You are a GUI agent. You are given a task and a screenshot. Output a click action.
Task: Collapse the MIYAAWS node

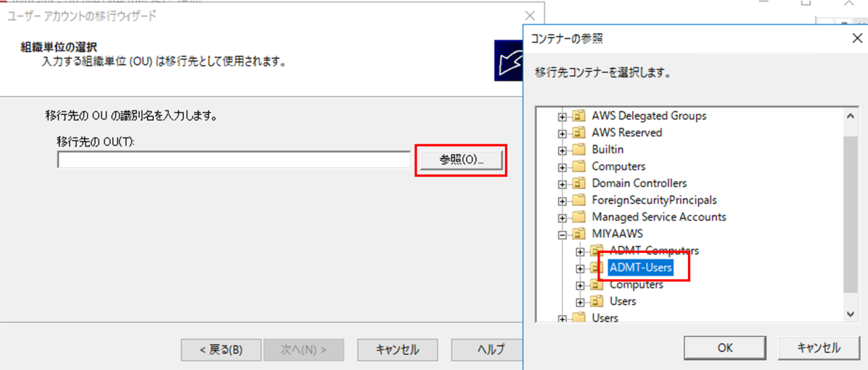(562, 234)
